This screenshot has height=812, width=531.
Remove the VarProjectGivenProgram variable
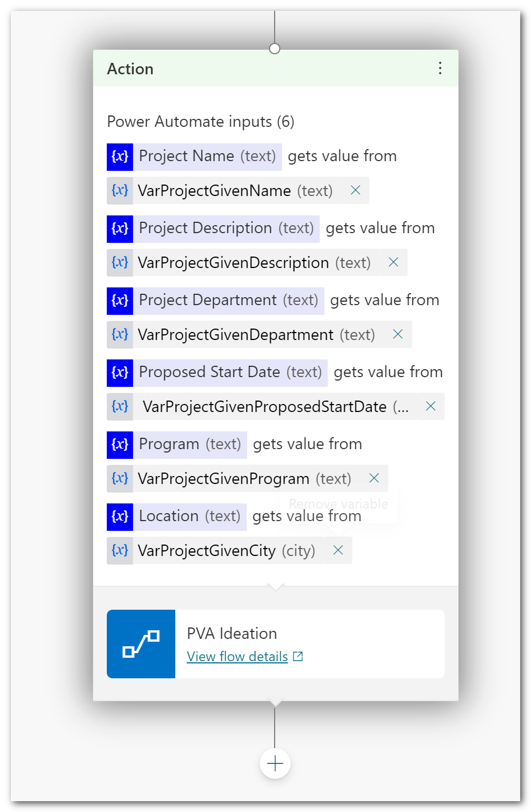374,478
